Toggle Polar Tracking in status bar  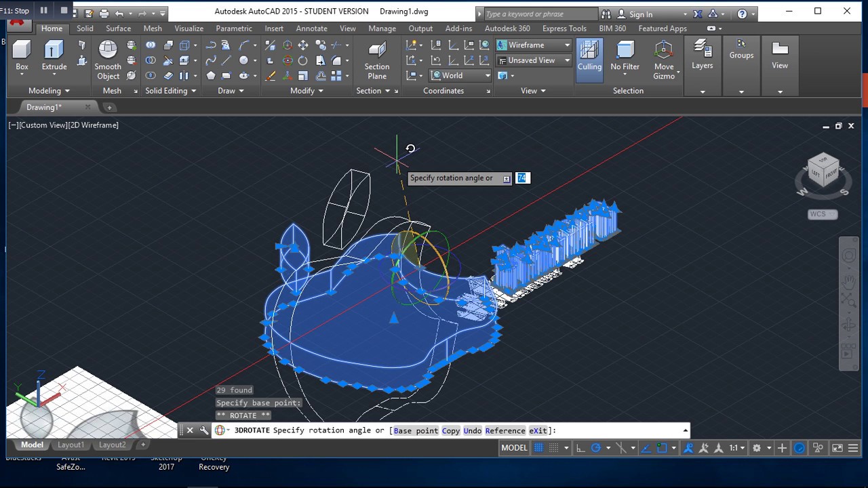point(596,448)
